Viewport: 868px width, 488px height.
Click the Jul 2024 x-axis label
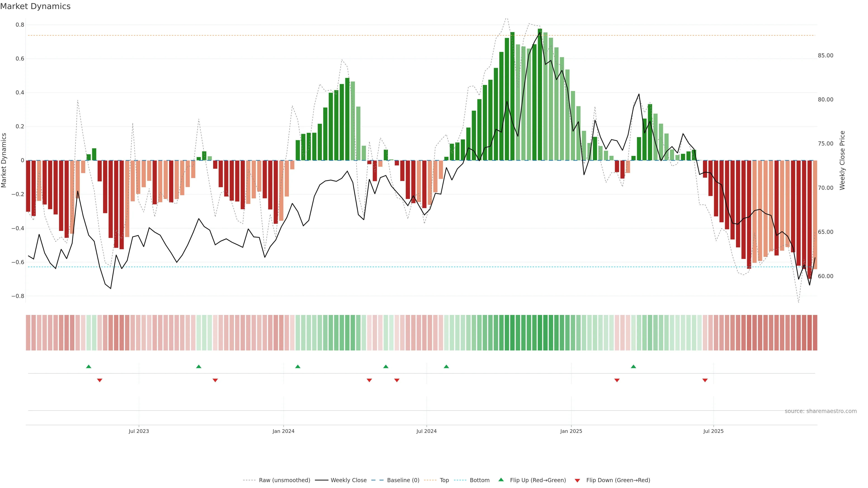pos(426,431)
